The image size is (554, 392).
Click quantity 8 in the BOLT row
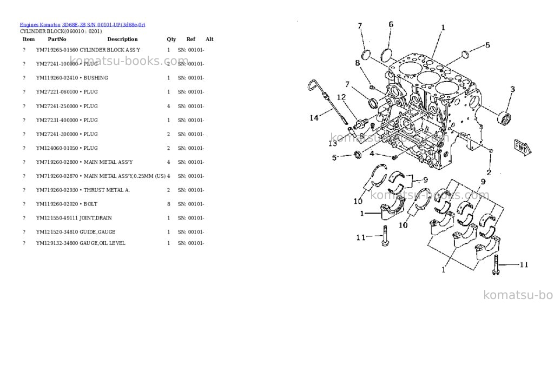tap(169, 204)
